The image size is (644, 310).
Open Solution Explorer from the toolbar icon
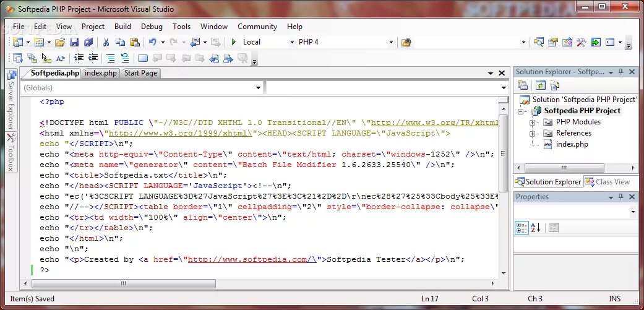pyautogui.click(x=538, y=42)
